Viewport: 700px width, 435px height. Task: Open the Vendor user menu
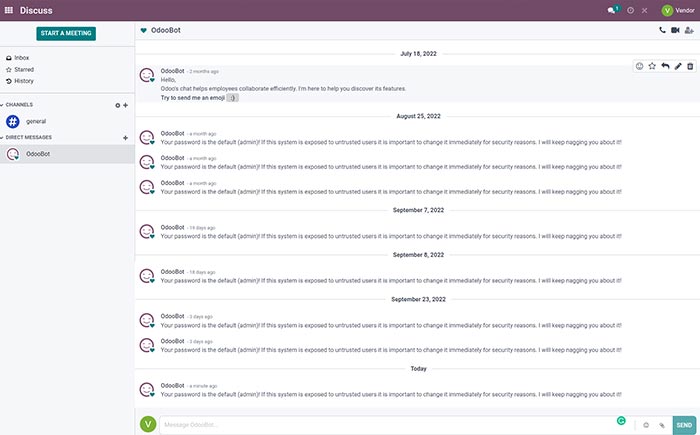pyautogui.click(x=678, y=10)
